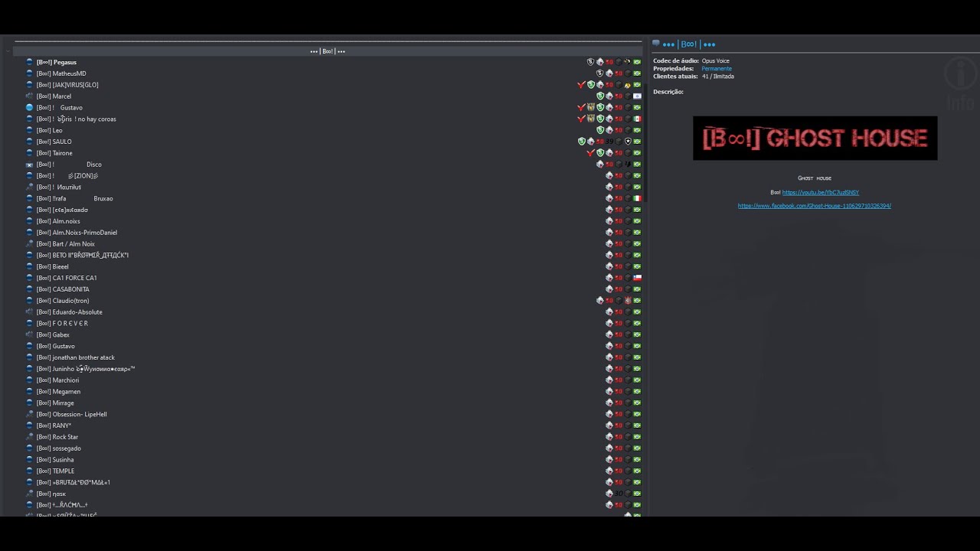The height and width of the screenshot is (551, 980).
Task: Select user [B∞!] jonathan brother atack
Action: point(76,357)
